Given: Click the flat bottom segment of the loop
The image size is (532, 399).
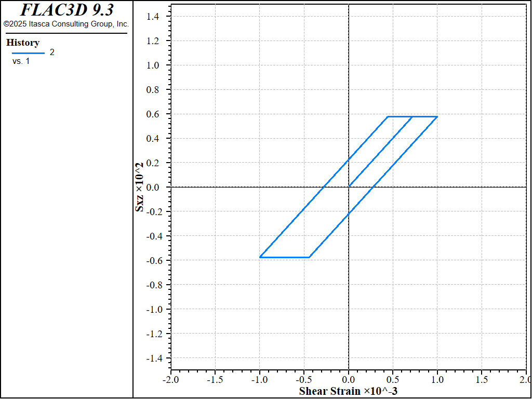Looking at the screenshot, I should 285,257.
